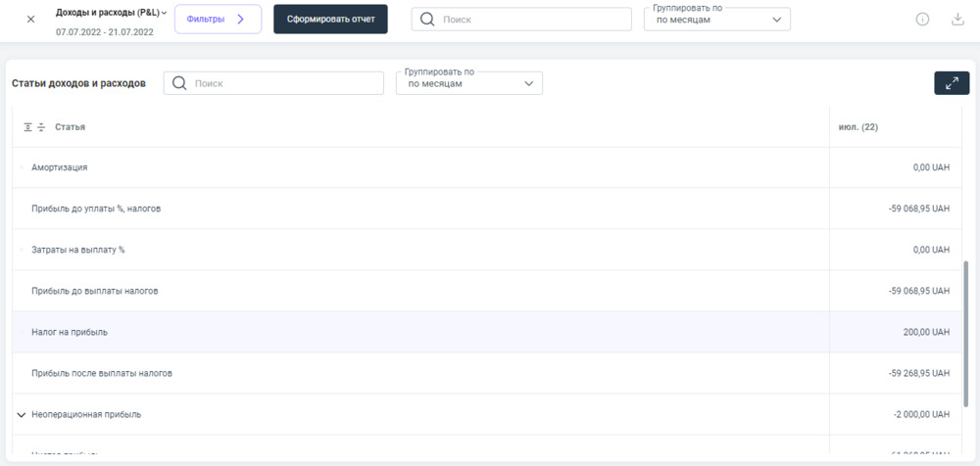Open the Фильтры panel

218,19
